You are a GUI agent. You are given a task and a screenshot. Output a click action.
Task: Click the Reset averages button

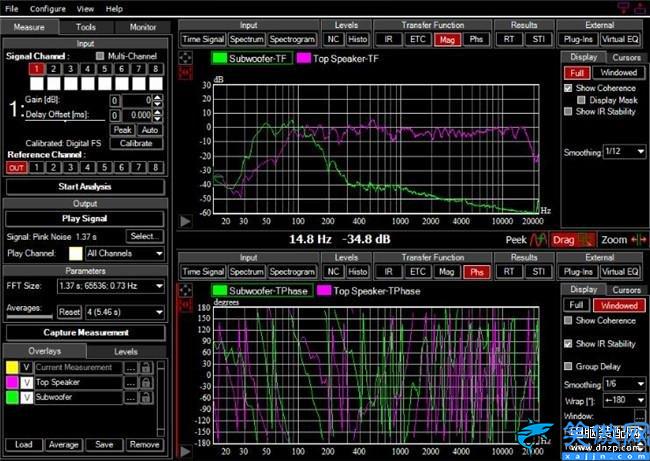[69, 312]
